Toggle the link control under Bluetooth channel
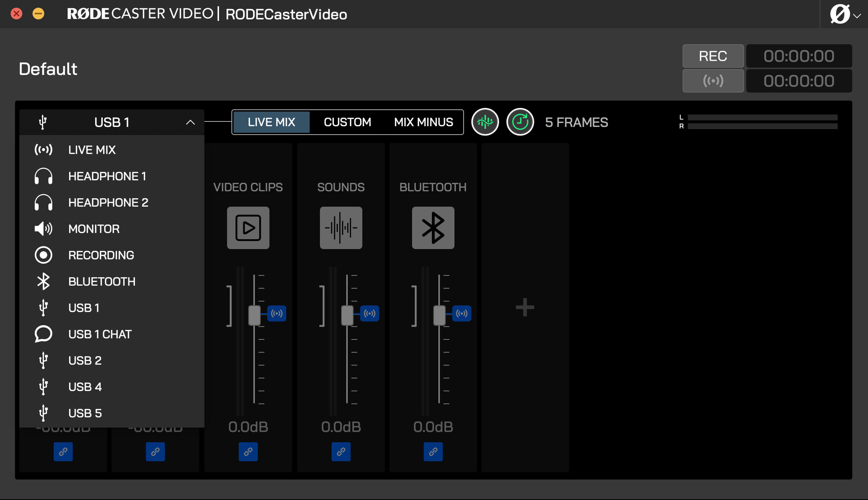The image size is (868, 500). pos(433,451)
